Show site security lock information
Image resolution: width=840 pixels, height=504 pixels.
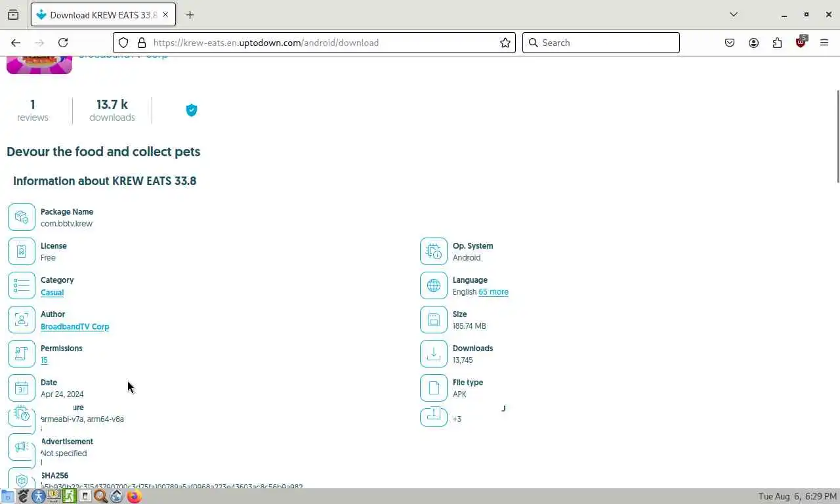coord(141,43)
